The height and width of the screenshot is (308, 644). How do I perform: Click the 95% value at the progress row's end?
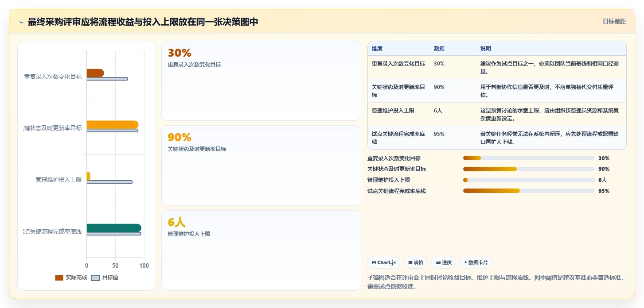[604, 191]
